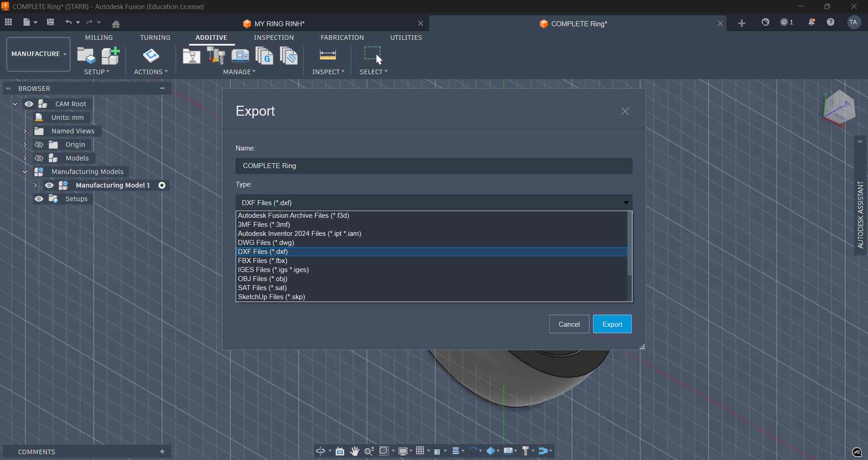Switch to the MY RING RINH document tab

click(x=280, y=23)
